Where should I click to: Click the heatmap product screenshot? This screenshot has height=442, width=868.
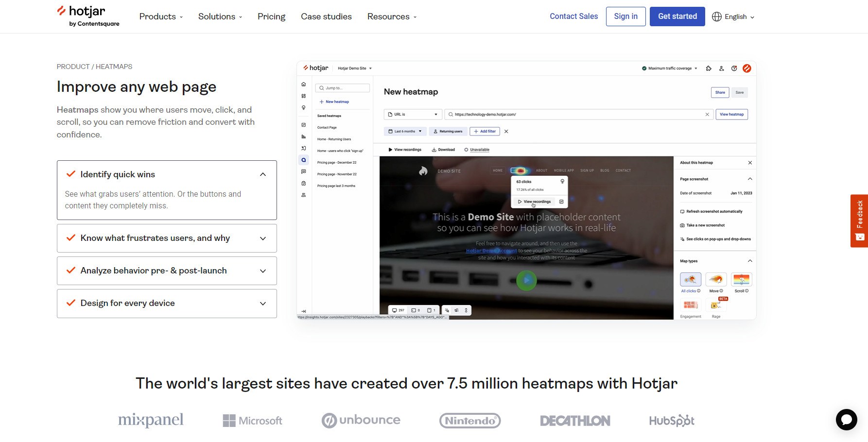[x=526, y=190]
